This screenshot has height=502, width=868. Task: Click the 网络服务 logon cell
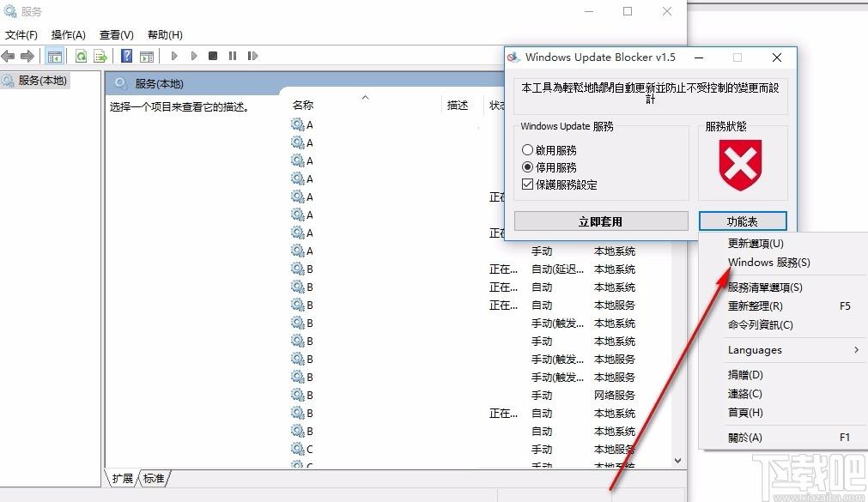[615, 396]
